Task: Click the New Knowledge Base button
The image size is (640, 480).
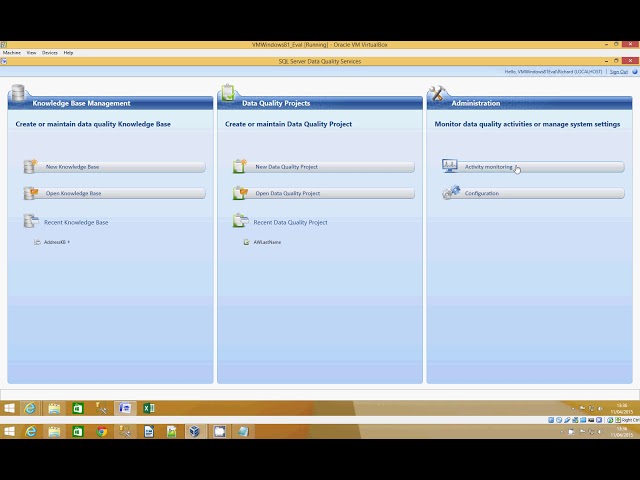Action: [114, 167]
